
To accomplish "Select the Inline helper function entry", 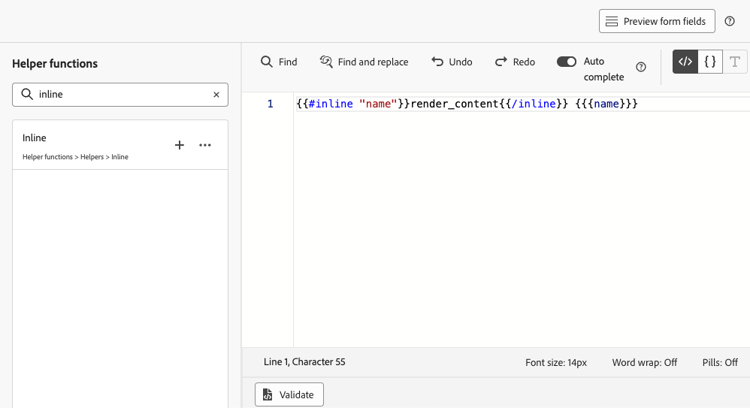I will click(120, 145).
